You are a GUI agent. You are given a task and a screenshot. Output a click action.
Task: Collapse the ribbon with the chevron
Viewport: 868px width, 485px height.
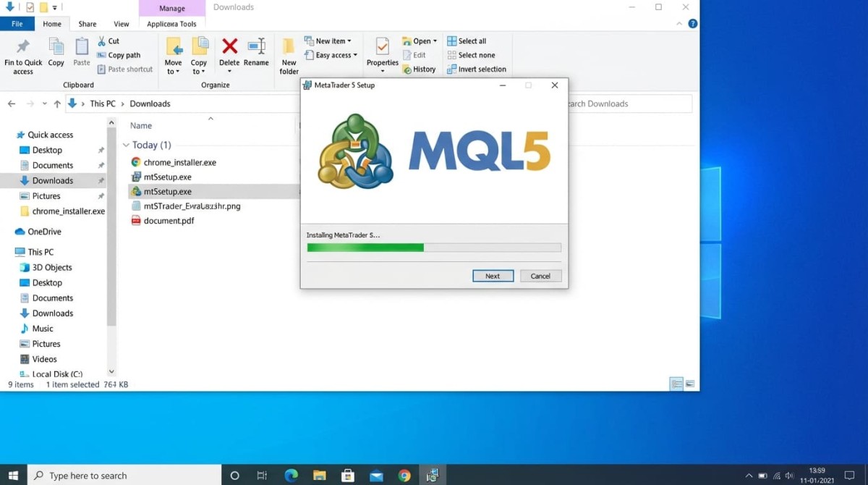click(x=678, y=24)
